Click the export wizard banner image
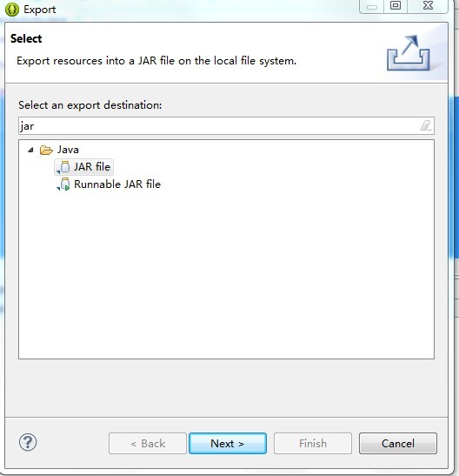This screenshot has width=459, height=476. coord(409,53)
